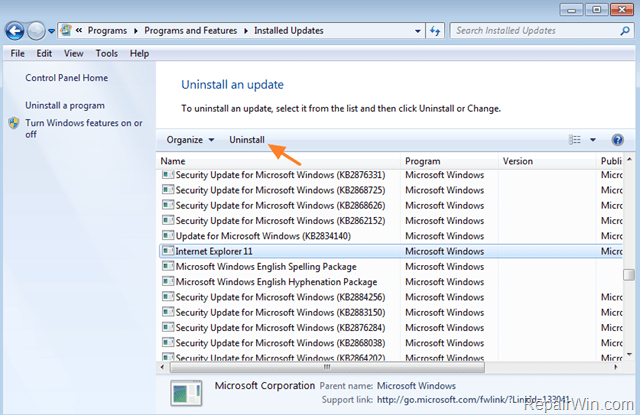Click icon beside KB2868626 update
This screenshot has width=640, height=415.
click(x=168, y=205)
